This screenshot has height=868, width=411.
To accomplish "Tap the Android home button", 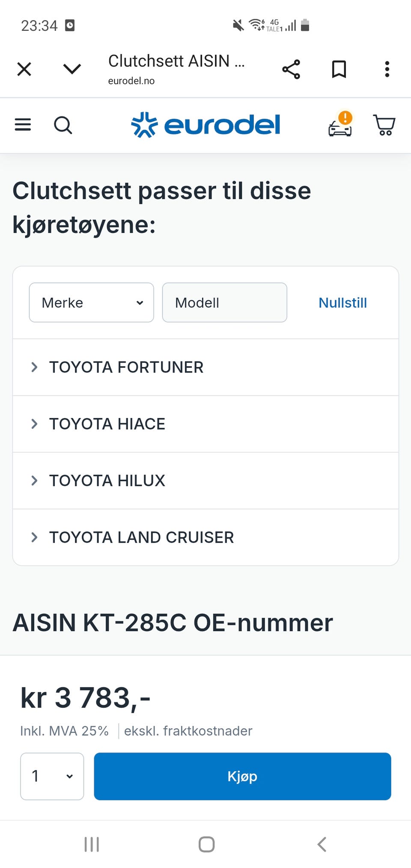I will coord(206,844).
